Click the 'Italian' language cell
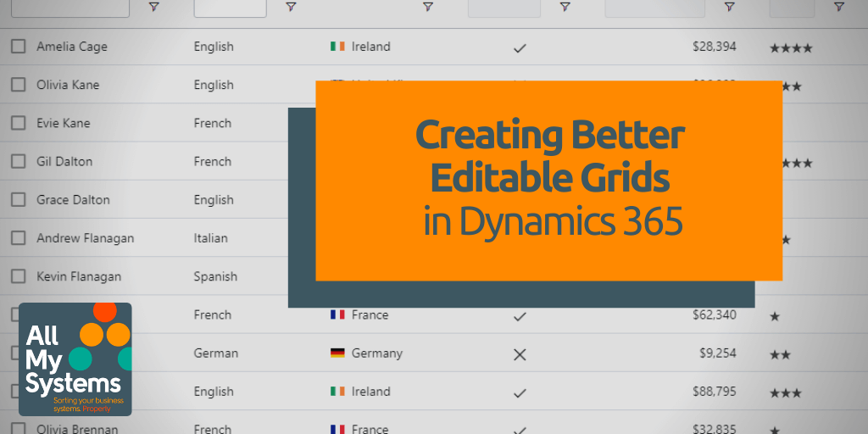Image resolution: width=868 pixels, height=434 pixels. point(211,238)
